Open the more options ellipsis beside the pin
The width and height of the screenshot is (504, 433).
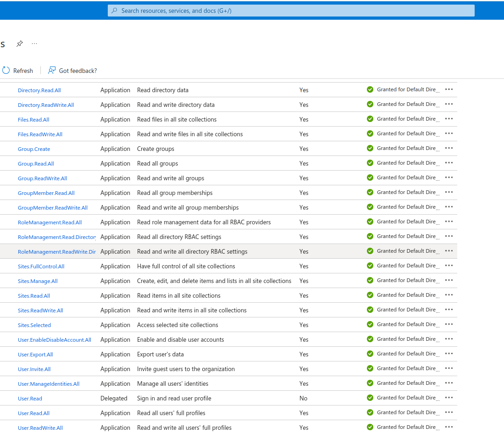[x=34, y=44]
